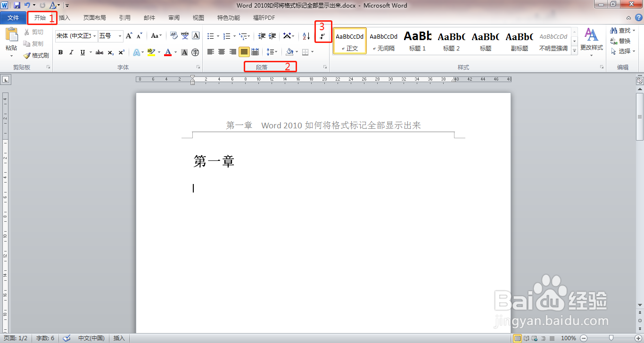The width and height of the screenshot is (644, 343).
Task: Switch to Web Layout view icon
Action: coord(534,338)
